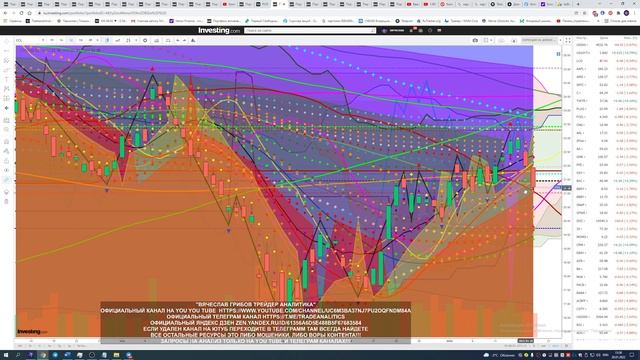Take a chart snapshot with camera icon

pos(475,40)
